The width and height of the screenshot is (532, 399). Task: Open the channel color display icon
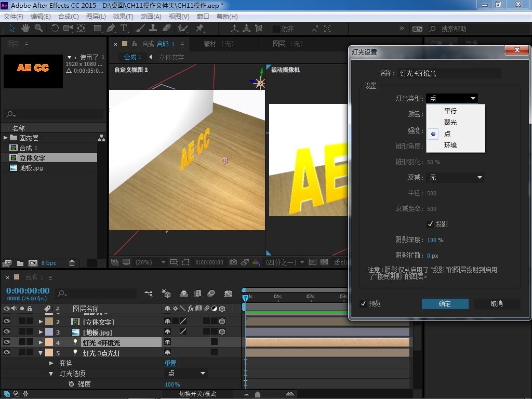pos(256,262)
